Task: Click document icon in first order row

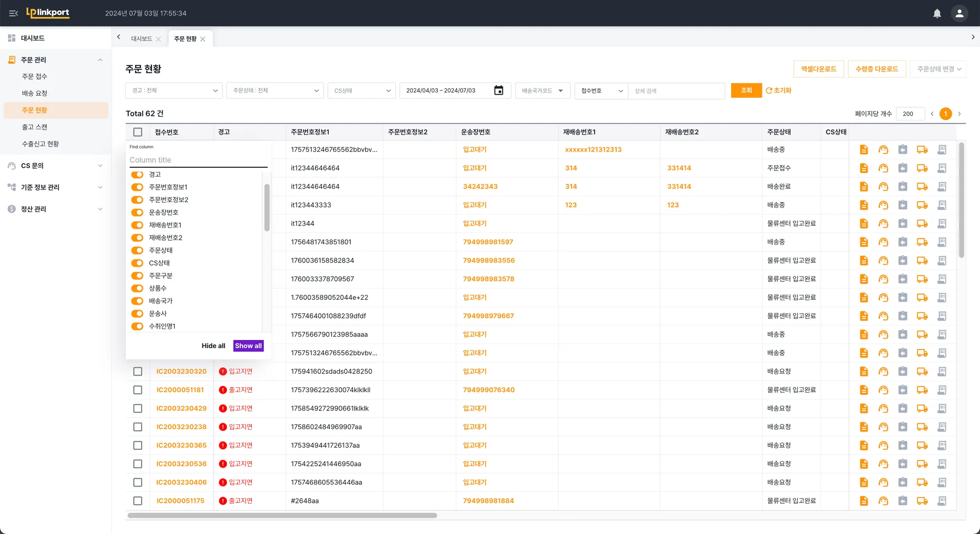Action: (864, 150)
